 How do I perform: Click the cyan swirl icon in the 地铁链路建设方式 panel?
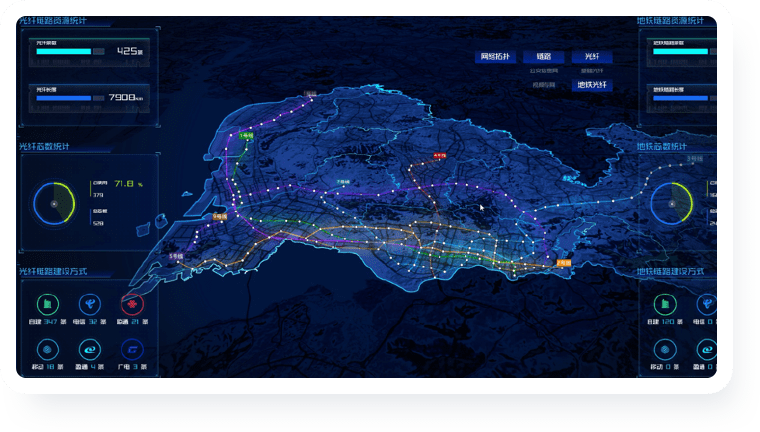(x=707, y=350)
